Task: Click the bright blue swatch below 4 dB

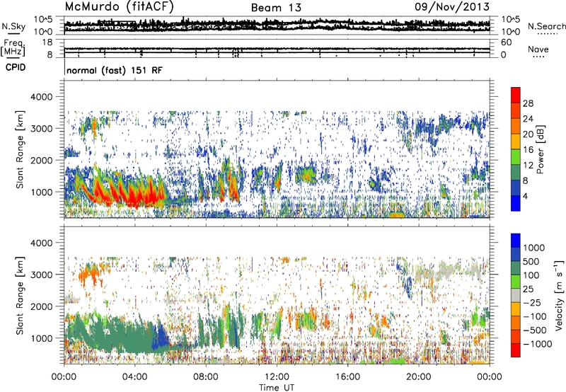Action: (516, 203)
